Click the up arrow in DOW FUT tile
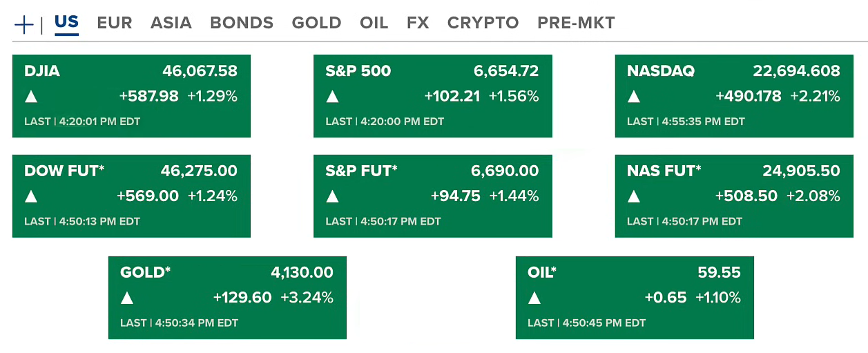This screenshot has width=868, height=353. 31,197
